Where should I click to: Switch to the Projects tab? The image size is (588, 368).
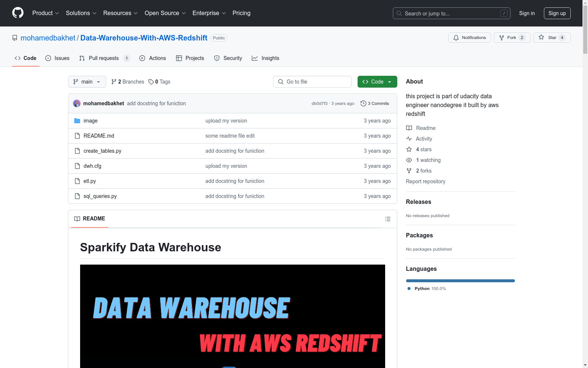[190, 58]
